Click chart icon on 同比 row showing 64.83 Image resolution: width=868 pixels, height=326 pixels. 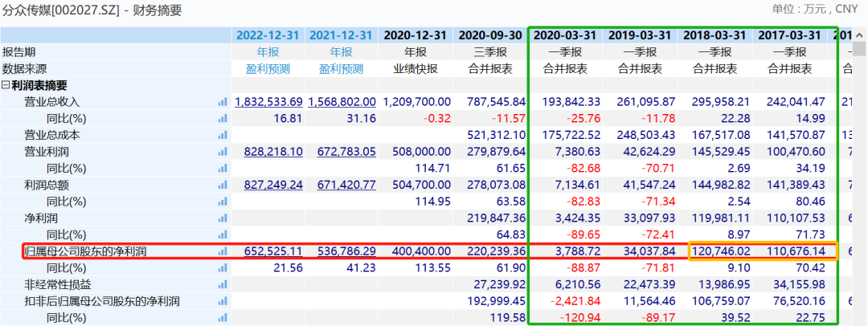coord(223,234)
